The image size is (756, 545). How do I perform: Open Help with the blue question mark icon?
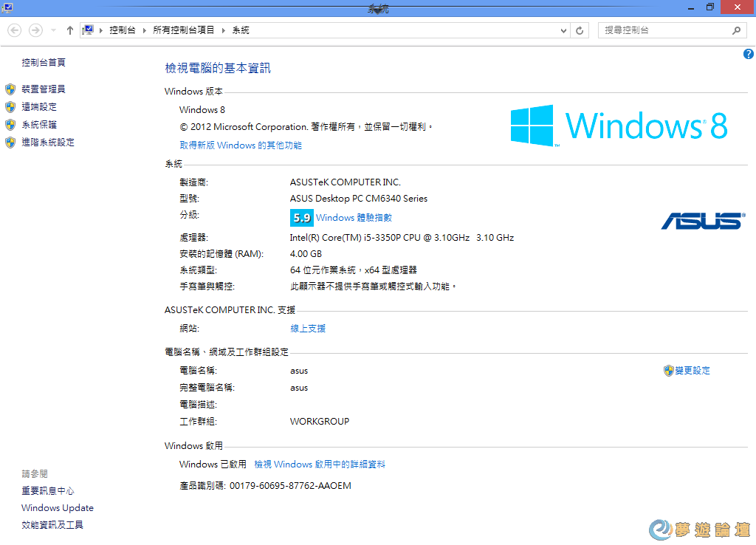coord(748,54)
